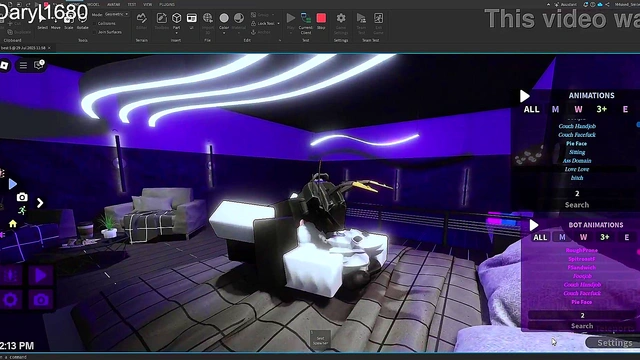Screen dimensions: 640x360
Task: Select the Scale tool
Action: coord(69,23)
